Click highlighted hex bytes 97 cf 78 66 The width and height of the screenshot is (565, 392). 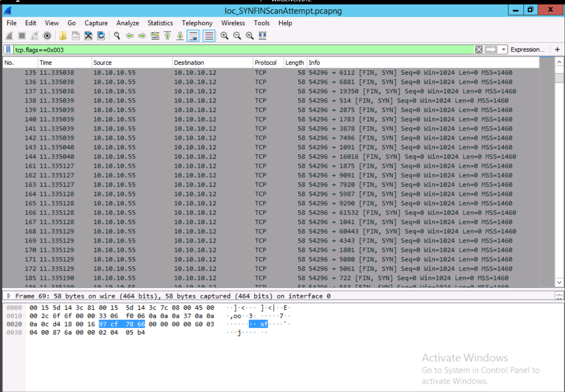122,324
